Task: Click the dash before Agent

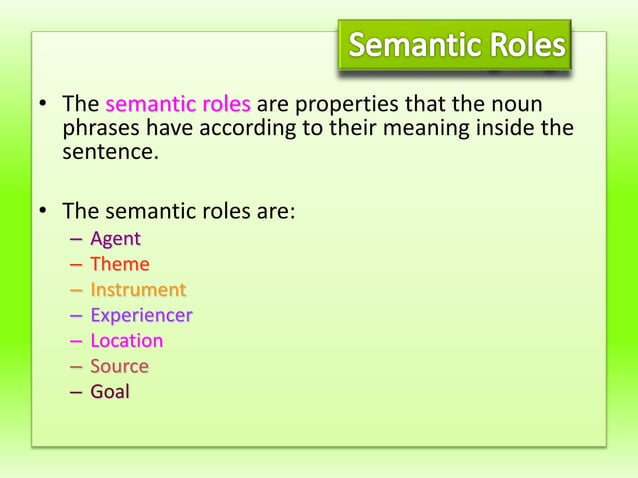Action: (76, 239)
